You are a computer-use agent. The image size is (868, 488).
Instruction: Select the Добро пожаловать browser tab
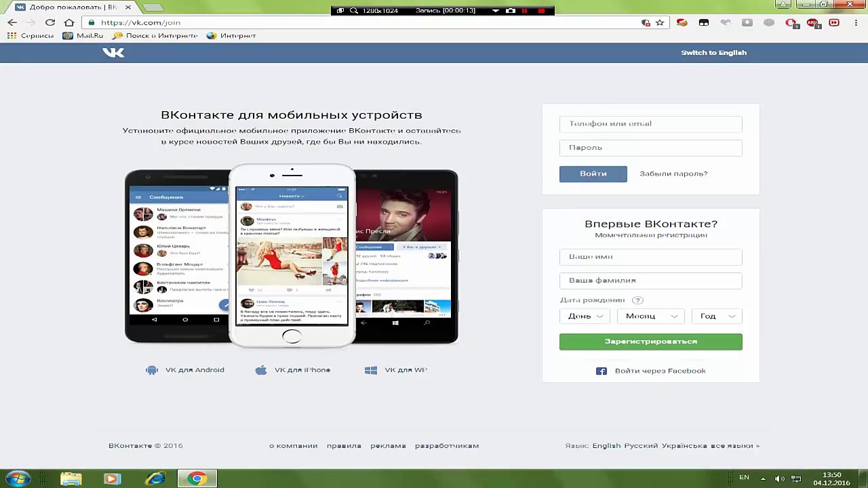click(73, 7)
